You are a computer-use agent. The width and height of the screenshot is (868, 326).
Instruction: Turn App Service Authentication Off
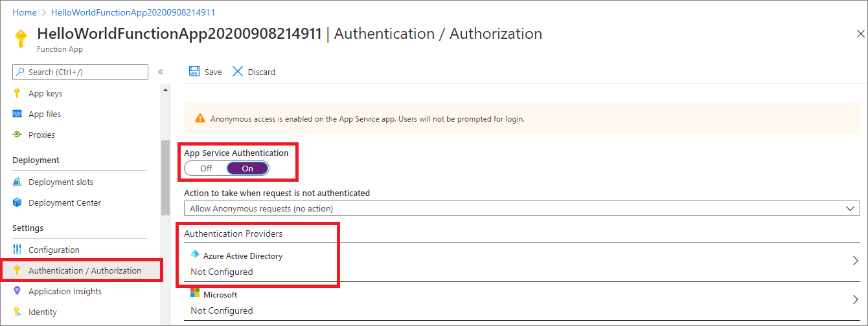coord(206,169)
